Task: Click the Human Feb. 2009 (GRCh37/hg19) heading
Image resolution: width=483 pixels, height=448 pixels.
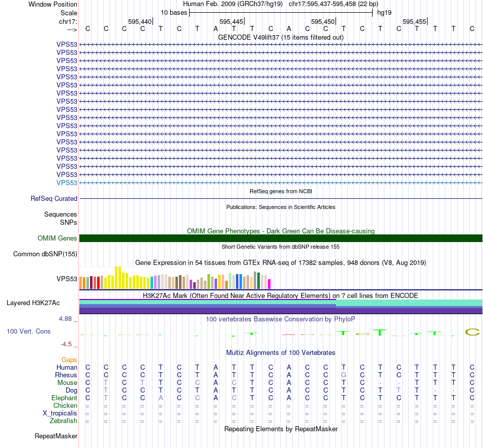Action: (x=232, y=4)
